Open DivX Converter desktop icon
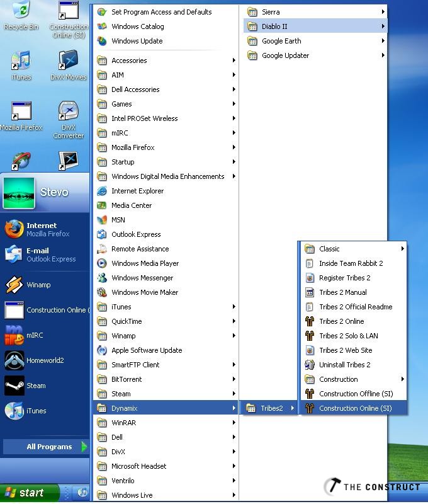428x504 pixels. [68, 120]
